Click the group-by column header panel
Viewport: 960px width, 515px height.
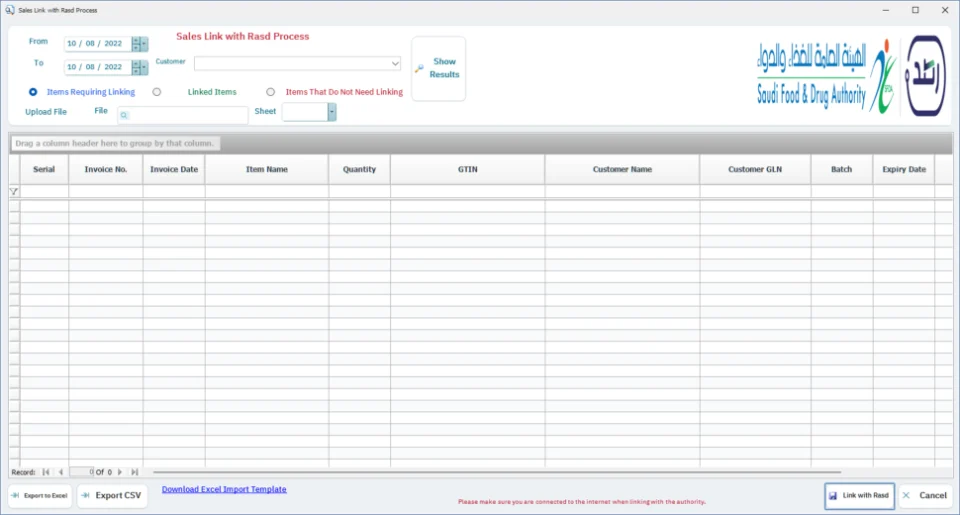click(x=481, y=143)
